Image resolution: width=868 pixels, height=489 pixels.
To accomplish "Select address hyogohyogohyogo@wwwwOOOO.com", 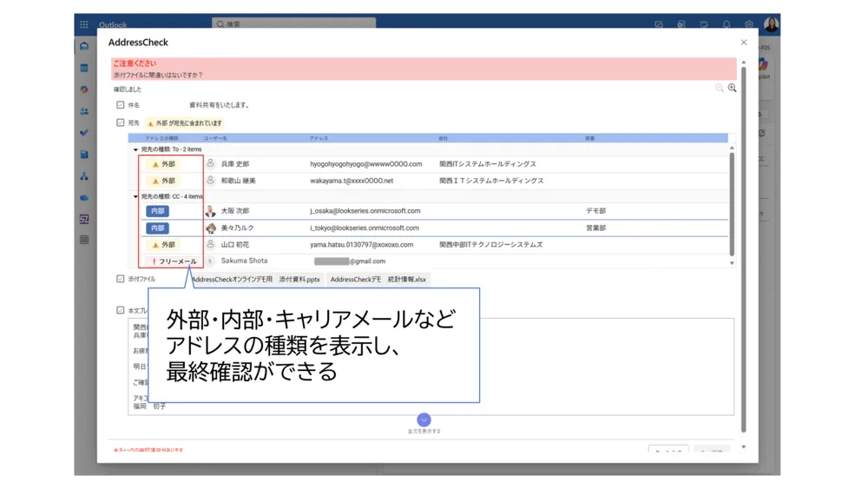I will 366,164.
